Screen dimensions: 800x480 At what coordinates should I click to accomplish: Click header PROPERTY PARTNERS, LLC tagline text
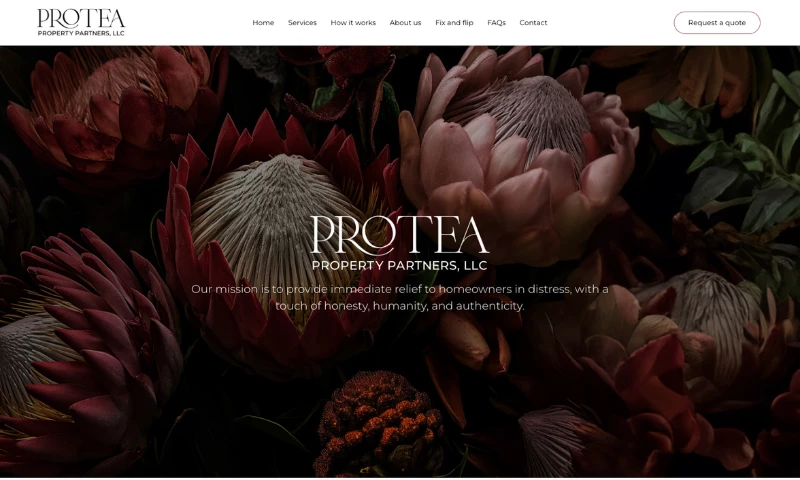click(x=81, y=33)
